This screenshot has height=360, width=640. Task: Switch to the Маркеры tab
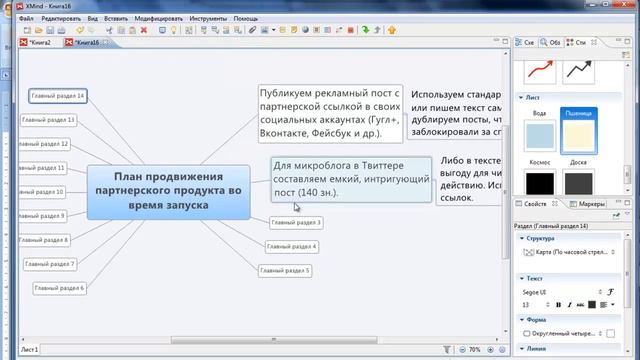(x=588, y=204)
